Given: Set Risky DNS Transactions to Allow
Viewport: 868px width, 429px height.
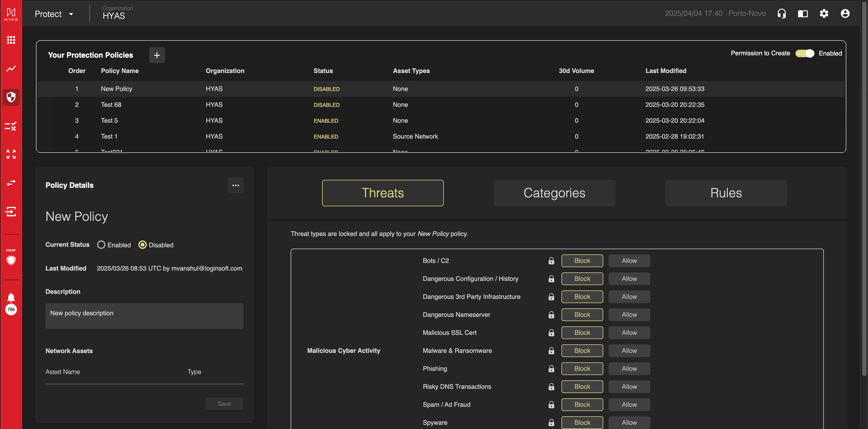Looking at the screenshot, I should coord(629,386).
